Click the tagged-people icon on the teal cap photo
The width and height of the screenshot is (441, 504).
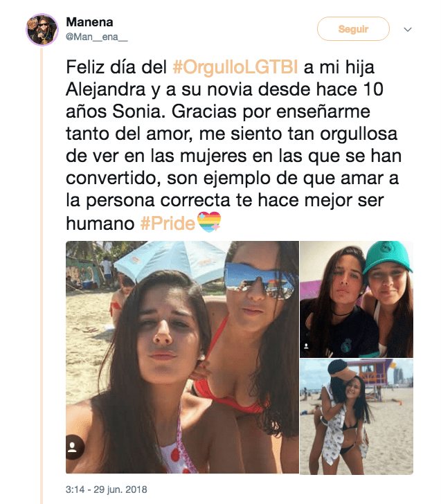click(306, 346)
